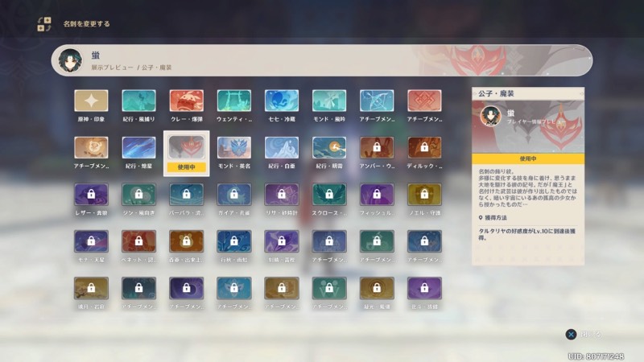Select the locked 魈月・岩宿 tan namecard
Image resolution: width=644 pixels, height=362 pixels.
pyautogui.click(x=91, y=288)
